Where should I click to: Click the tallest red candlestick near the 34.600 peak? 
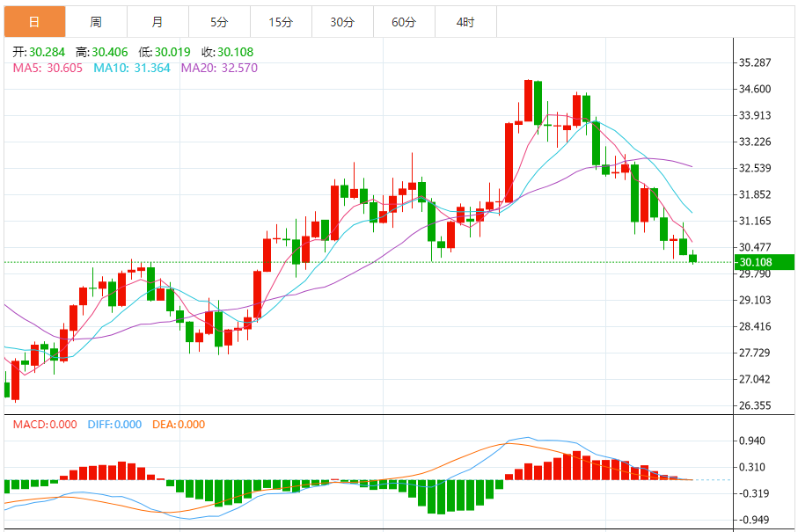click(x=528, y=101)
